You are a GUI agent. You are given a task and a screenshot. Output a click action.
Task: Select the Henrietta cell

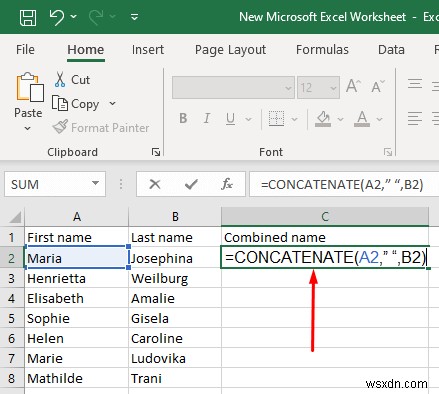(77, 279)
